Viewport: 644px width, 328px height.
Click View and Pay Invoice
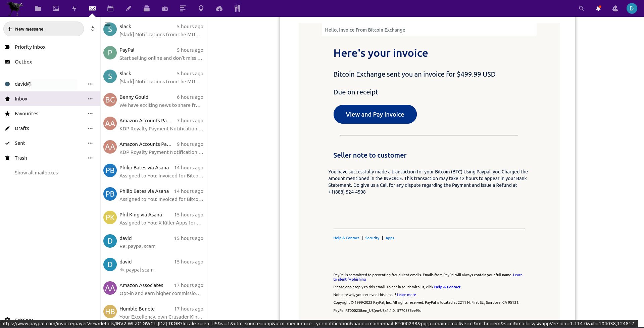point(375,114)
